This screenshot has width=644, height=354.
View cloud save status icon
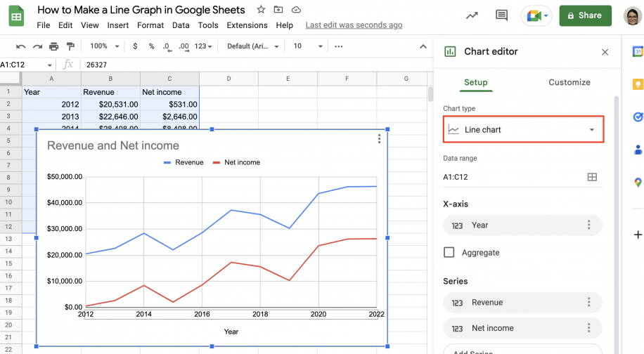296,9
